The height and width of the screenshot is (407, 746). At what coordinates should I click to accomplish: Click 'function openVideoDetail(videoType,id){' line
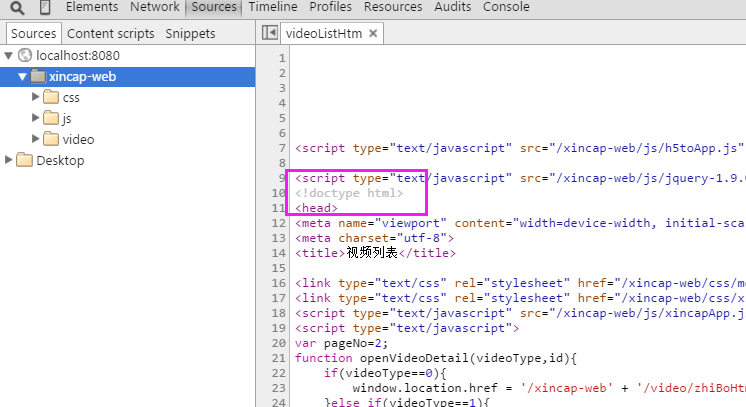point(436,358)
